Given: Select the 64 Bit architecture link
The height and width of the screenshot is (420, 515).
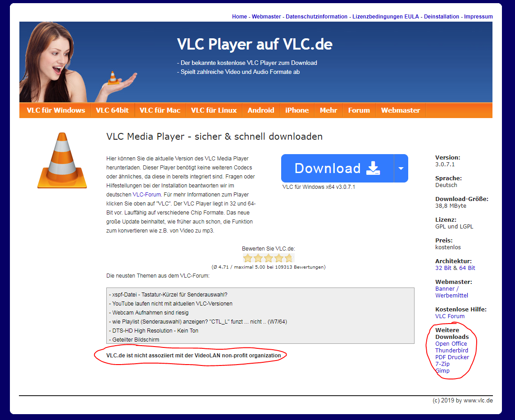Looking at the screenshot, I should click(467, 268).
